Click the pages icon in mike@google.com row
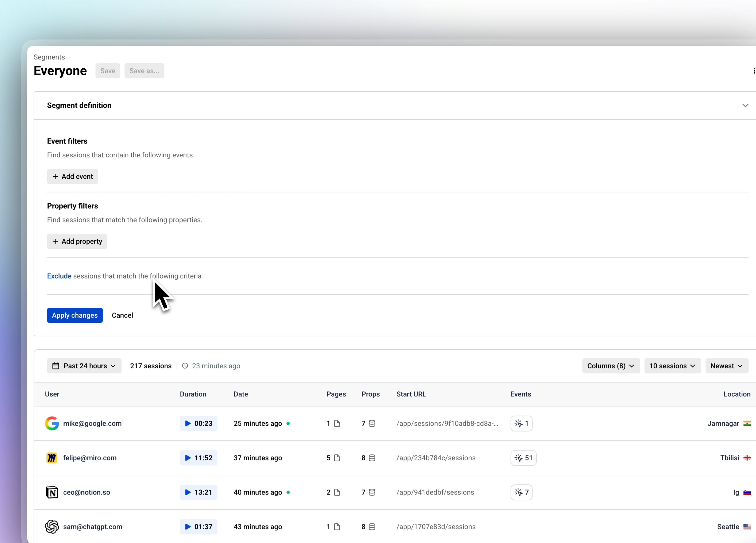This screenshot has width=756, height=543. click(x=337, y=423)
